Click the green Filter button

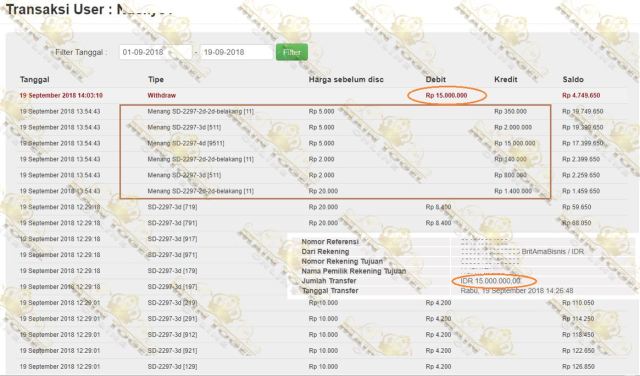(x=292, y=52)
